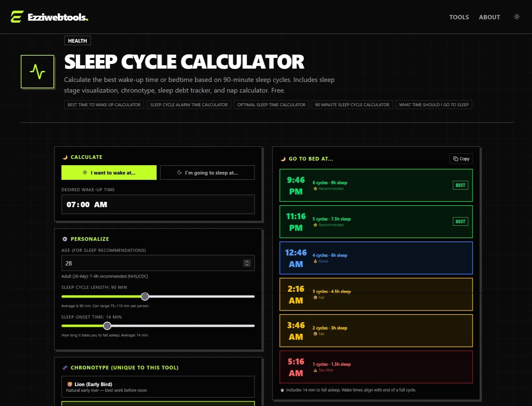The image size is (532, 406).
Task: Open Sleep Cycle Alarm Time Calculator tag
Action: coord(189,105)
